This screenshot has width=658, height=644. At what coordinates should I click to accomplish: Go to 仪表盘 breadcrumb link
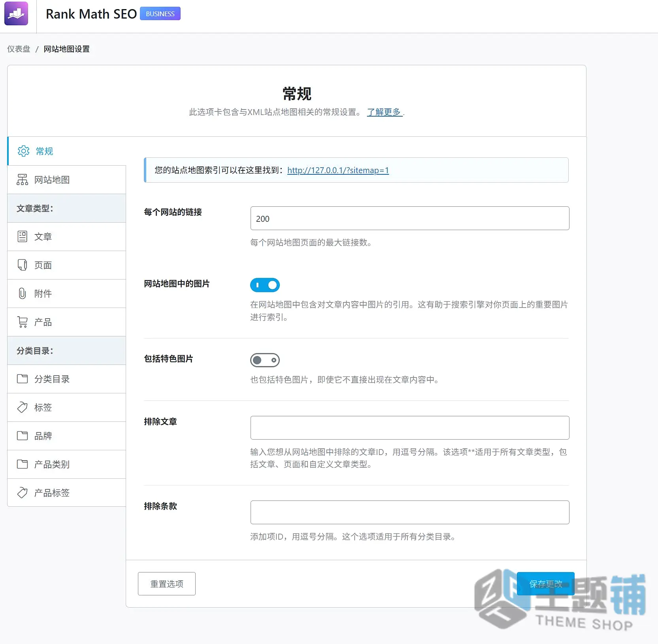(x=19, y=49)
